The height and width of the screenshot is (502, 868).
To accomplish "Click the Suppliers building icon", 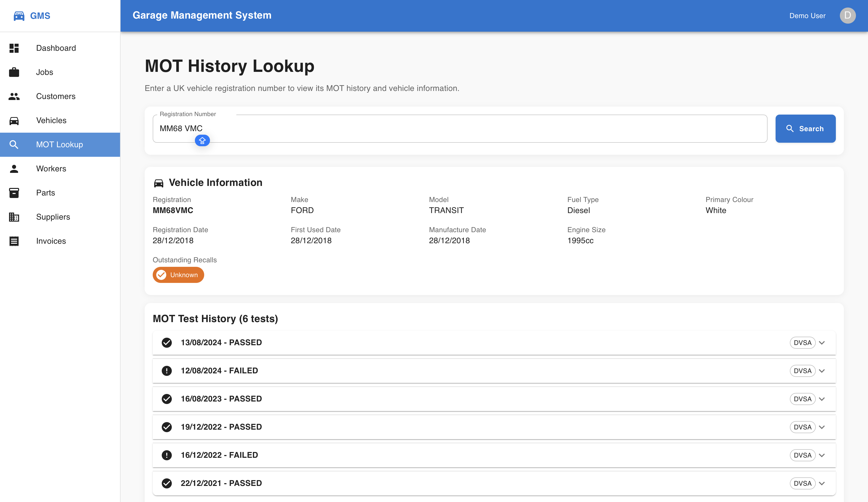I will click(x=14, y=217).
